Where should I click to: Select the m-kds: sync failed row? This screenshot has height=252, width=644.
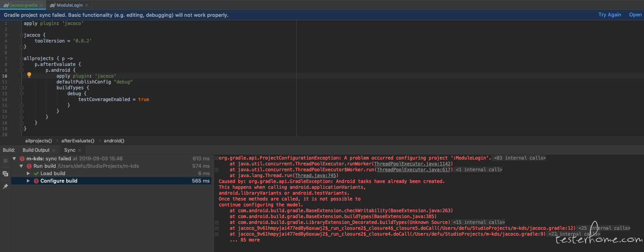coord(111,159)
